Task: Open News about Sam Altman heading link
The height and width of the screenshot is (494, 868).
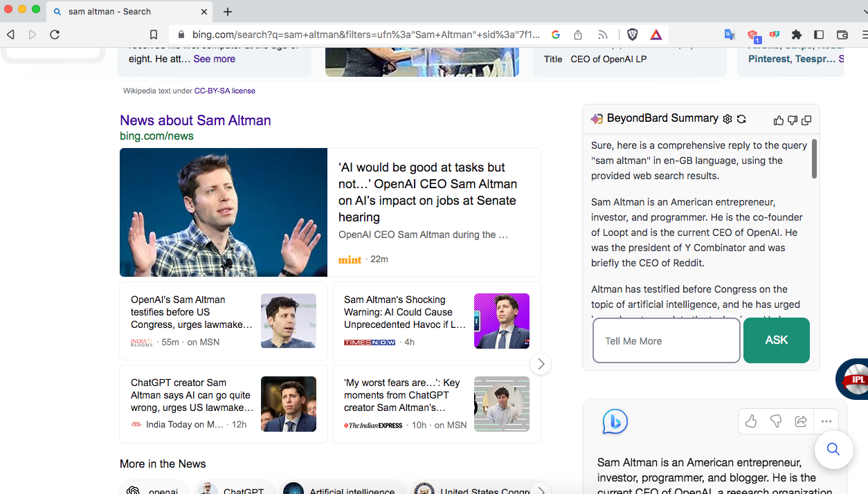Action: [x=195, y=120]
